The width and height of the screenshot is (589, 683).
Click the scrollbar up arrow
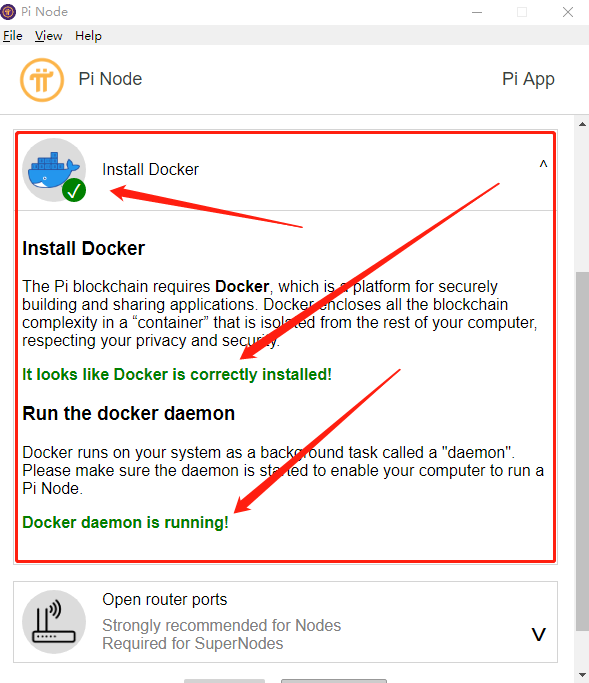582,124
